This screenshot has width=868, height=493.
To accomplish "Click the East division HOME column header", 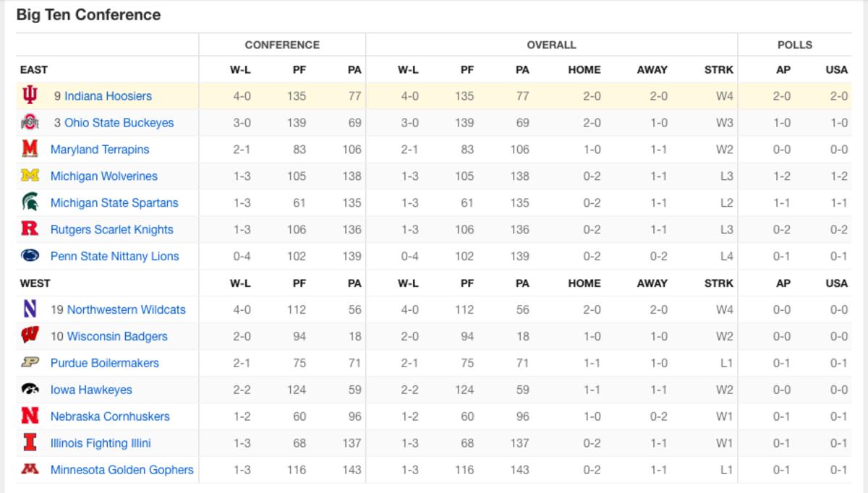I will point(584,69).
